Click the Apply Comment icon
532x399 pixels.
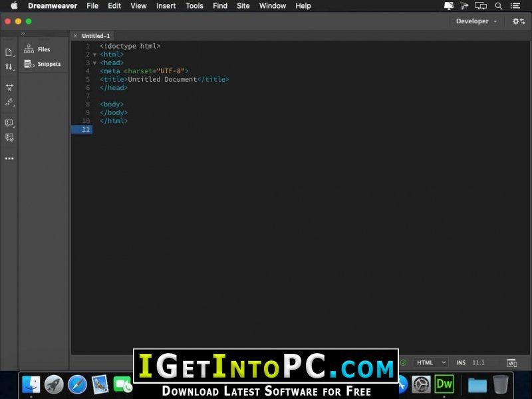(9, 123)
